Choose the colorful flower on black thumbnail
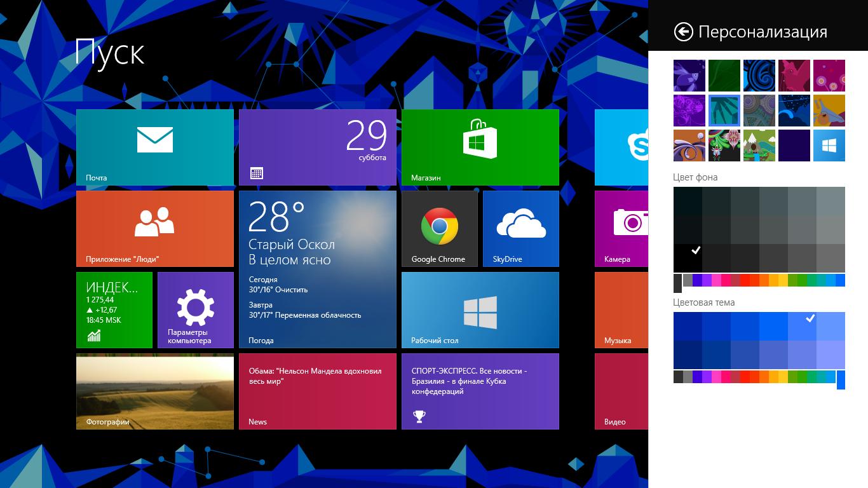 [x=724, y=146]
